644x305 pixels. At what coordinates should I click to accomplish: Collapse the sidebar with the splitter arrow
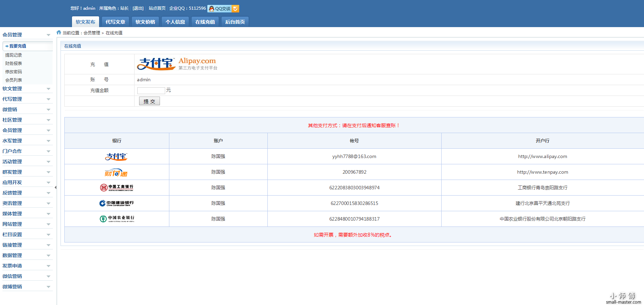(x=56, y=188)
